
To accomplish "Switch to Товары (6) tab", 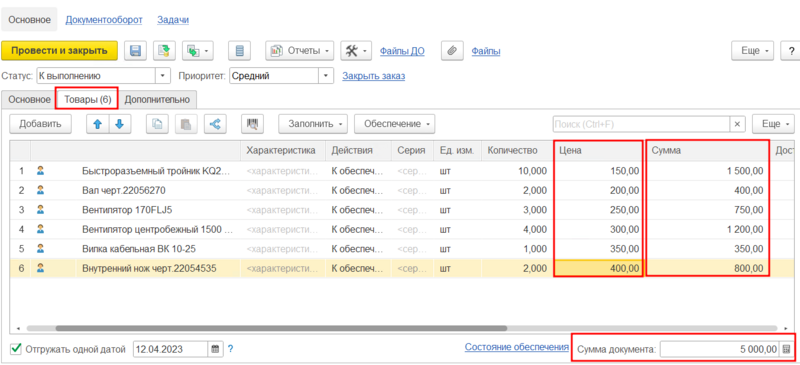I will pos(87,100).
